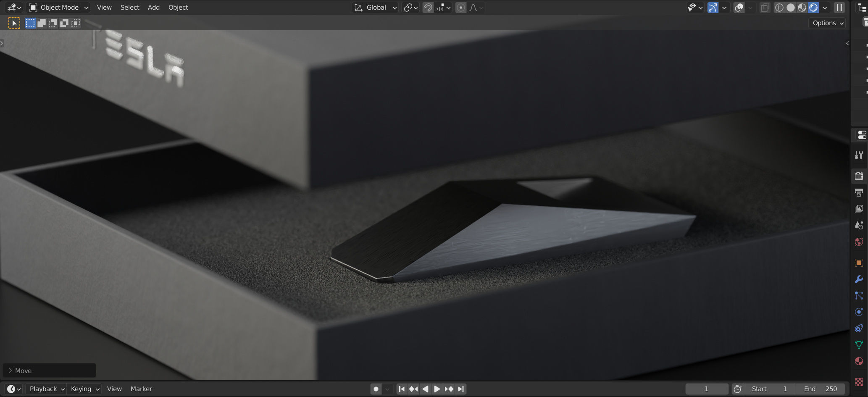This screenshot has height=397, width=868.
Task: Expand the Move operator panel
Action: tap(50, 371)
